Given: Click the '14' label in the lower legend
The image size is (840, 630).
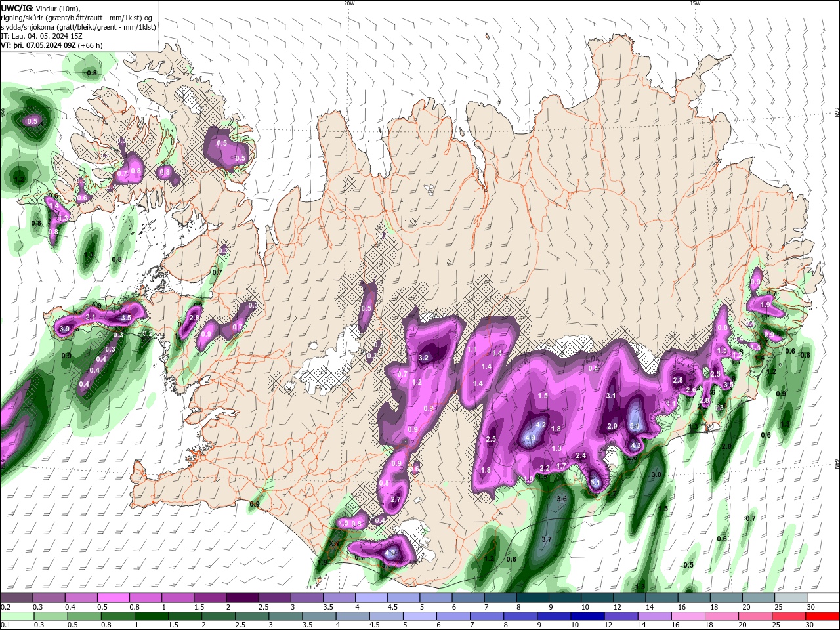Looking at the screenshot, I should [642, 625].
